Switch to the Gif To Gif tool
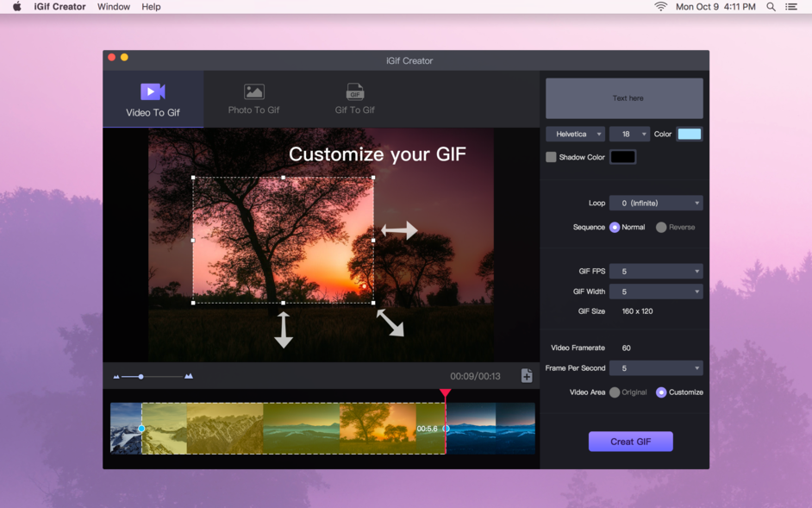The height and width of the screenshot is (508, 812). tap(354, 99)
